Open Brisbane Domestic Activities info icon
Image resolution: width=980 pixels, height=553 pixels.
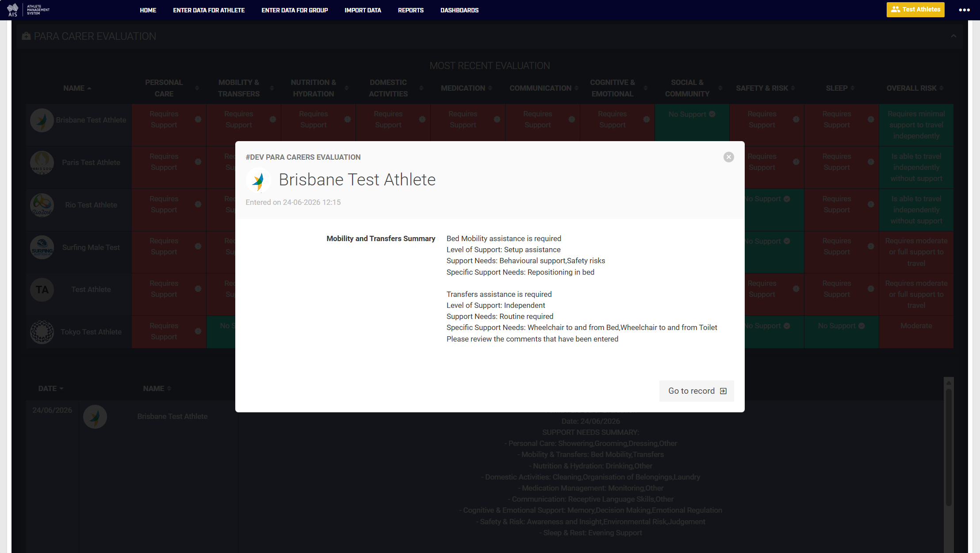click(x=422, y=119)
